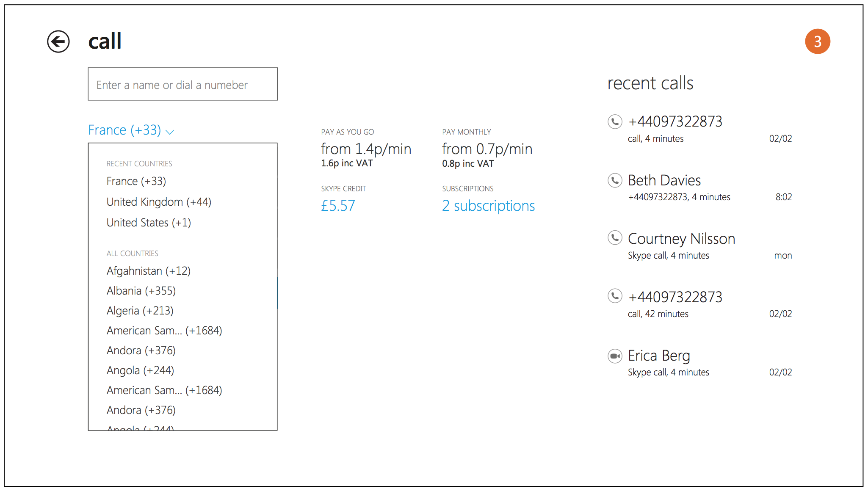Open Erica Berg recent call entry
Screen dimensions: 868x491
(x=659, y=356)
